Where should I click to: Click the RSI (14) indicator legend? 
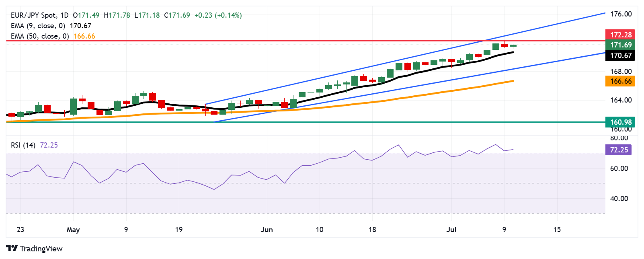[x=23, y=145]
